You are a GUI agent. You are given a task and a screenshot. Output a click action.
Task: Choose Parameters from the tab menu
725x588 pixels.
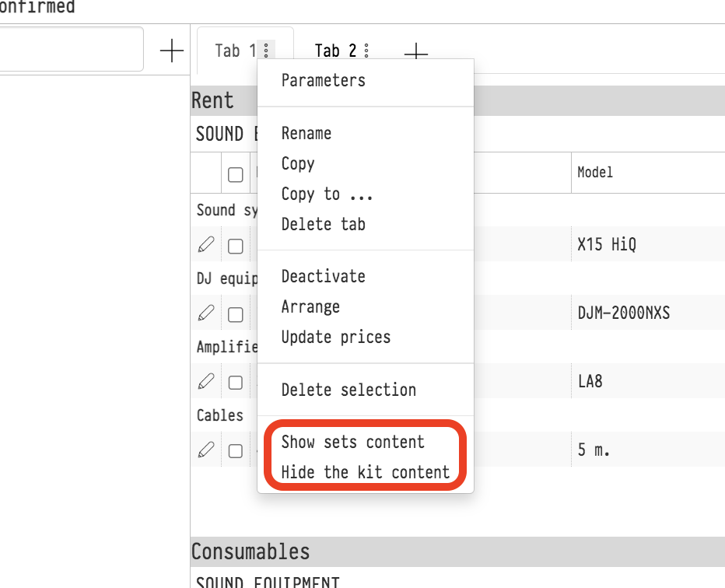point(323,80)
